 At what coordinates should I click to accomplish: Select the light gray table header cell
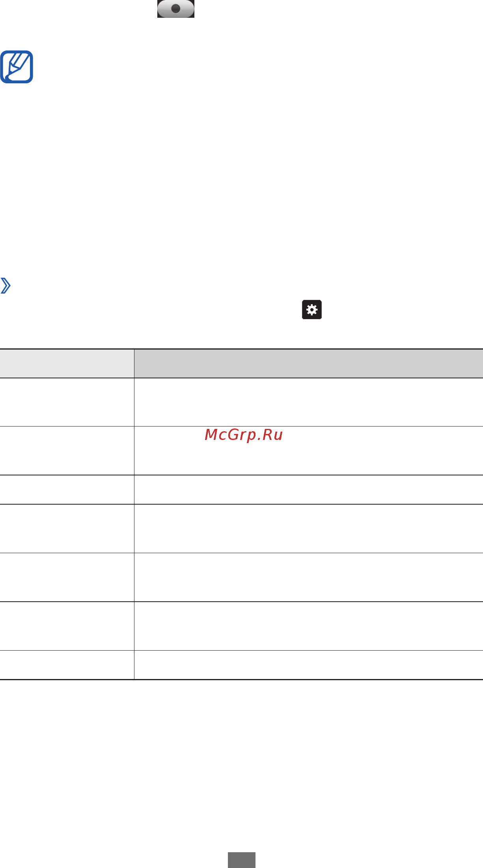pyautogui.click(x=67, y=363)
